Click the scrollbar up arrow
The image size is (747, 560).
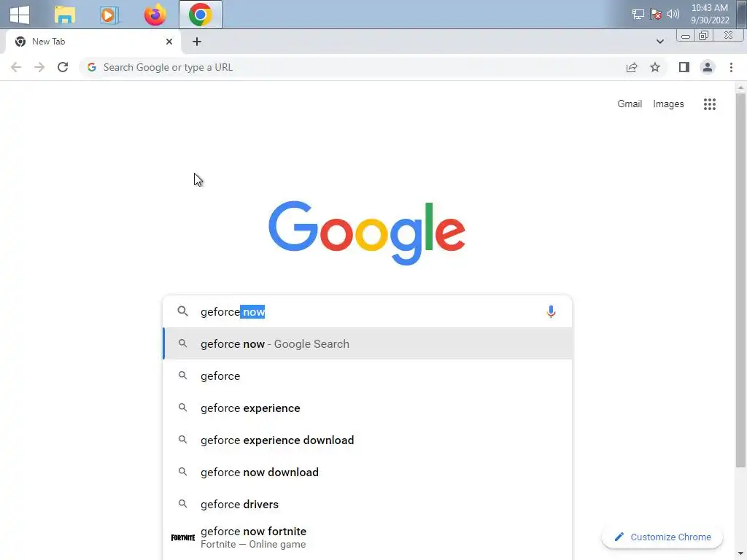point(740,87)
